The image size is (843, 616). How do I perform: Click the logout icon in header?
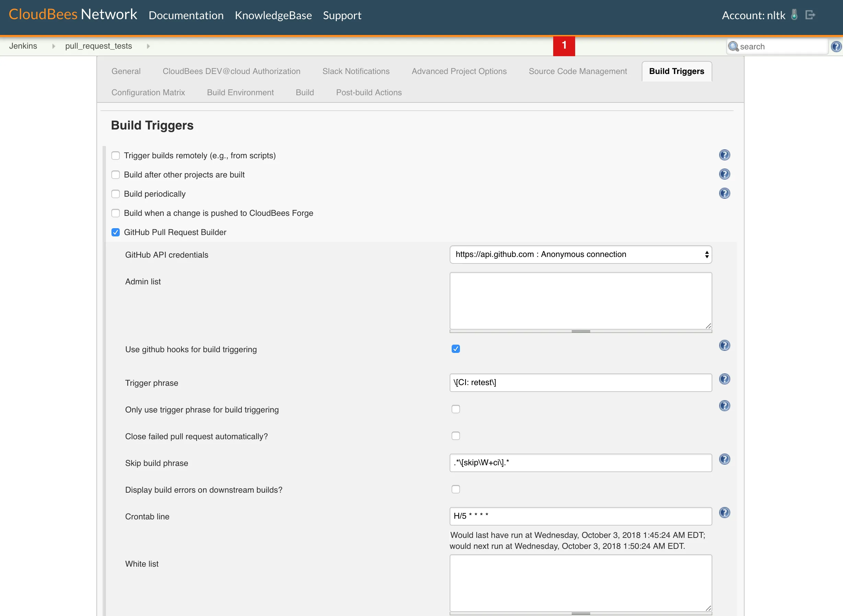pos(810,15)
